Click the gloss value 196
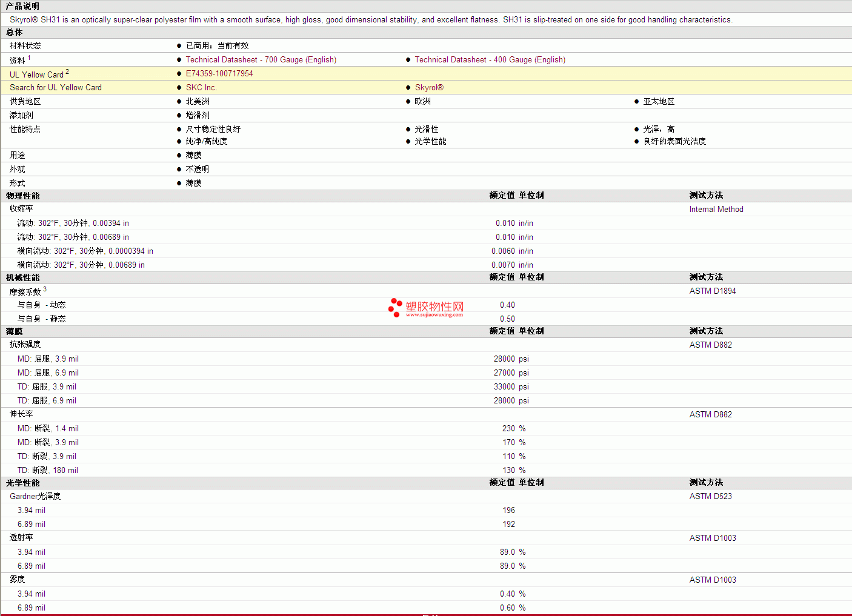The image size is (852, 616). pos(509,510)
